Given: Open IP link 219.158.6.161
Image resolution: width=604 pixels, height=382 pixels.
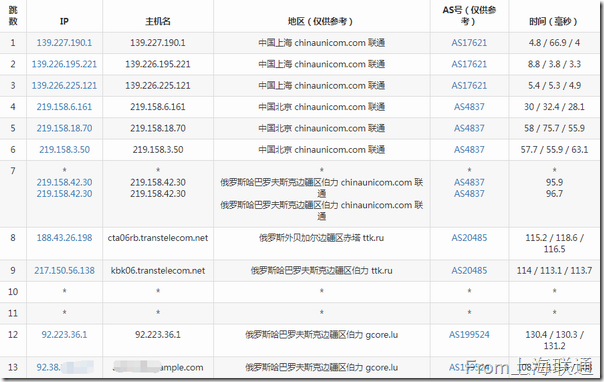Looking at the screenshot, I should 64,107.
